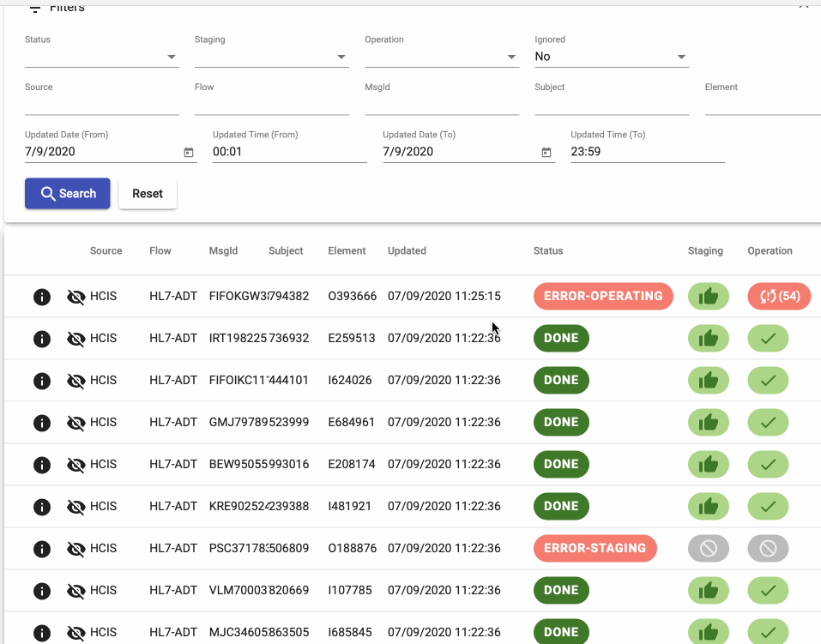Click blocked staging icon in ERROR-STAGING row
Image resolution: width=821 pixels, height=644 pixels.
(x=708, y=548)
